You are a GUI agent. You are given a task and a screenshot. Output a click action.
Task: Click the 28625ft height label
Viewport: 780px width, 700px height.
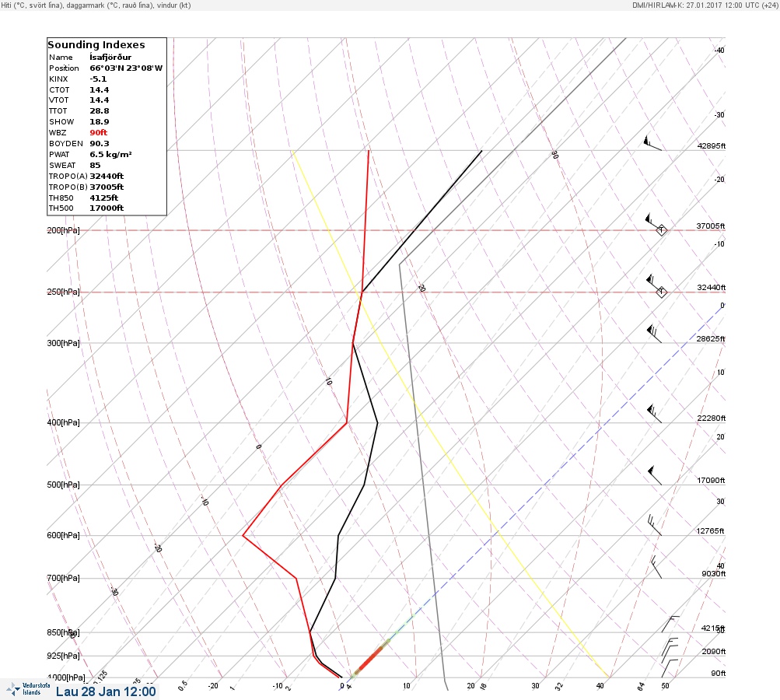tap(710, 339)
